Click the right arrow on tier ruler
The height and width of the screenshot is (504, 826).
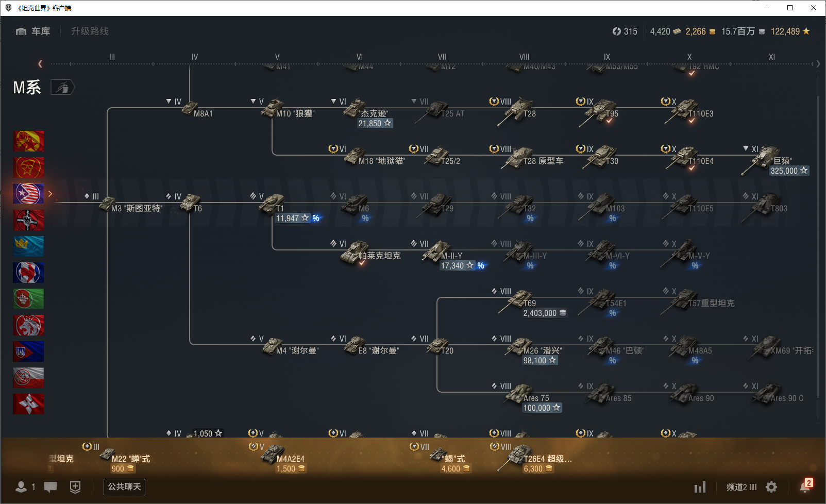tap(818, 64)
